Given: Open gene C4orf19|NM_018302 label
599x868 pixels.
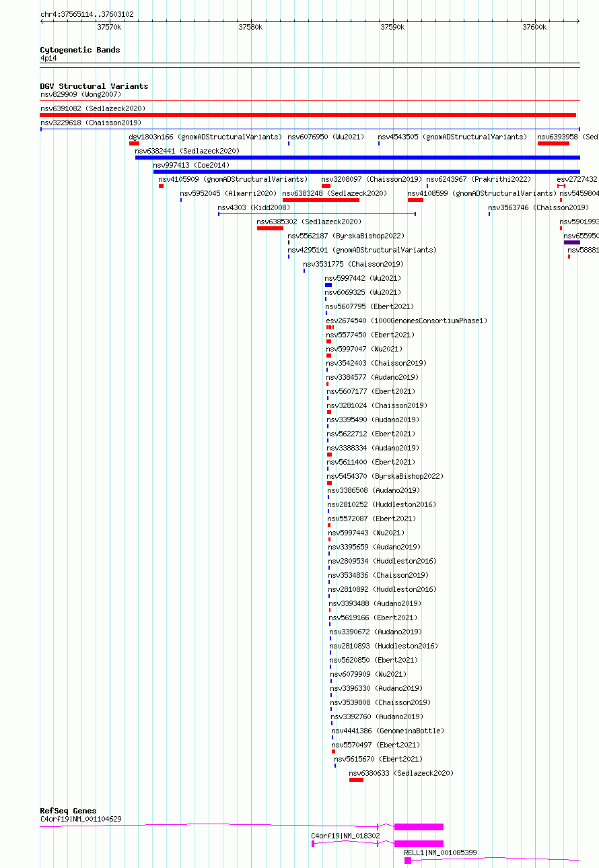Looking at the screenshot, I should [345, 836].
